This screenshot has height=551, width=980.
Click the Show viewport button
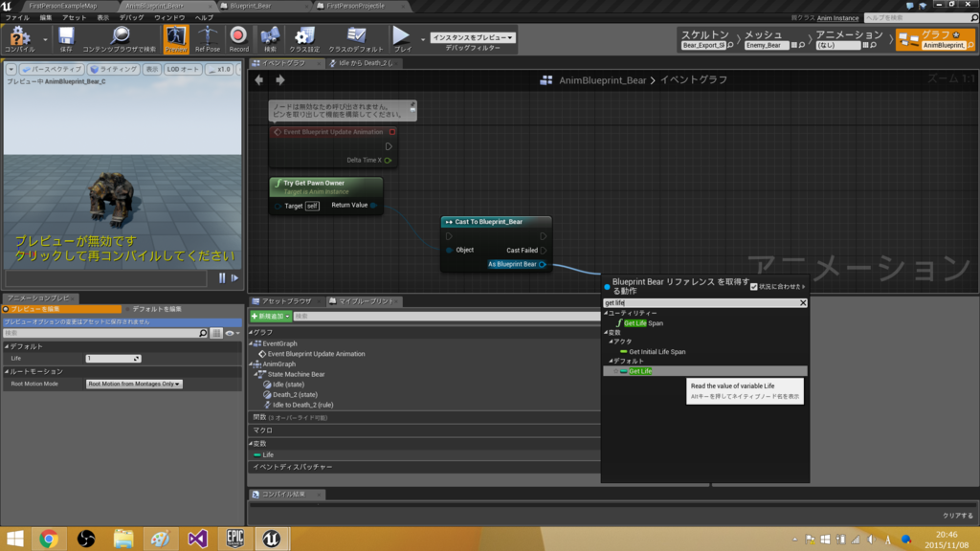click(x=152, y=69)
